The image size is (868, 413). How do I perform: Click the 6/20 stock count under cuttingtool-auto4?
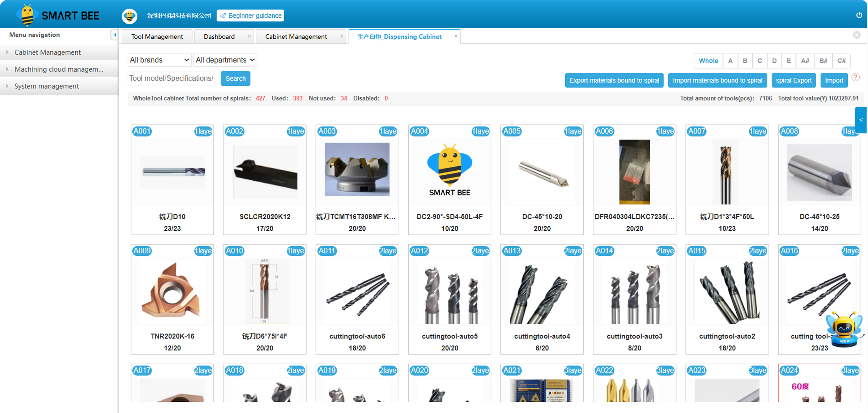point(542,348)
